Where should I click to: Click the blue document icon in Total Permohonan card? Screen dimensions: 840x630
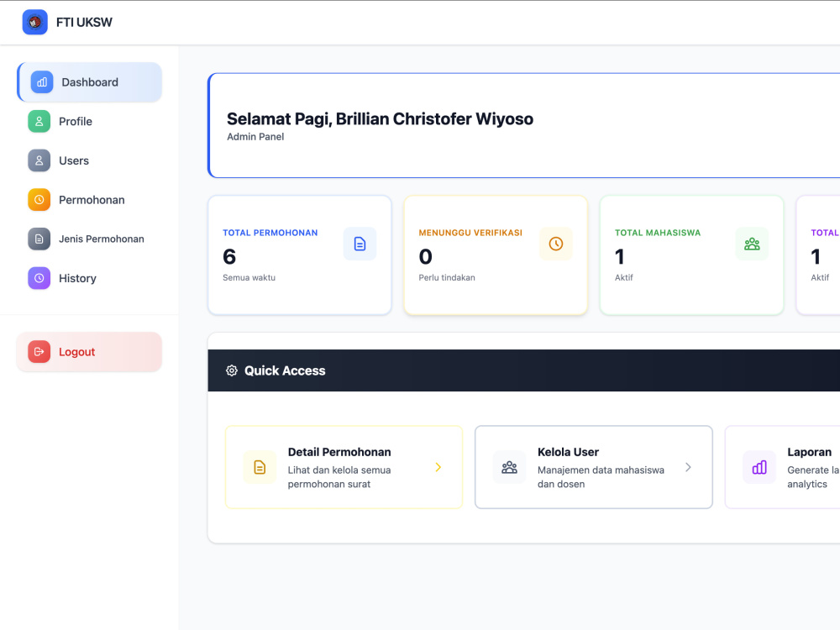[x=360, y=244]
